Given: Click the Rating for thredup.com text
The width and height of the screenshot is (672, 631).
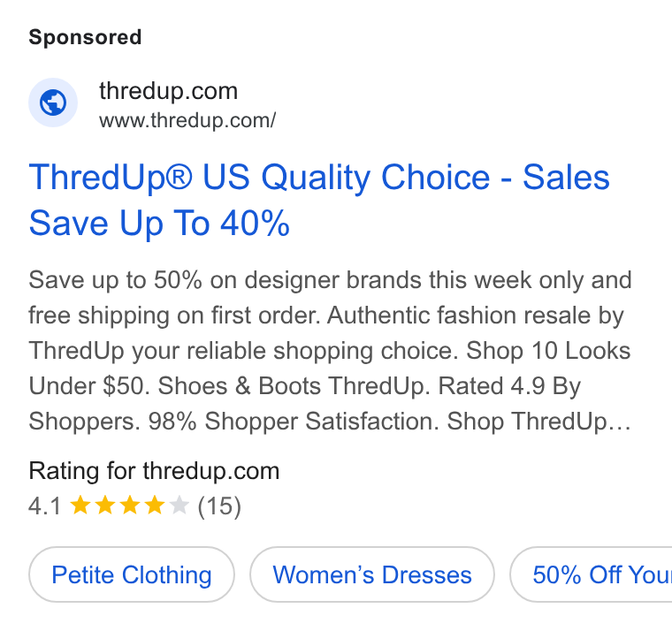Looking at the screenshot, I should [x=154, y=471].
